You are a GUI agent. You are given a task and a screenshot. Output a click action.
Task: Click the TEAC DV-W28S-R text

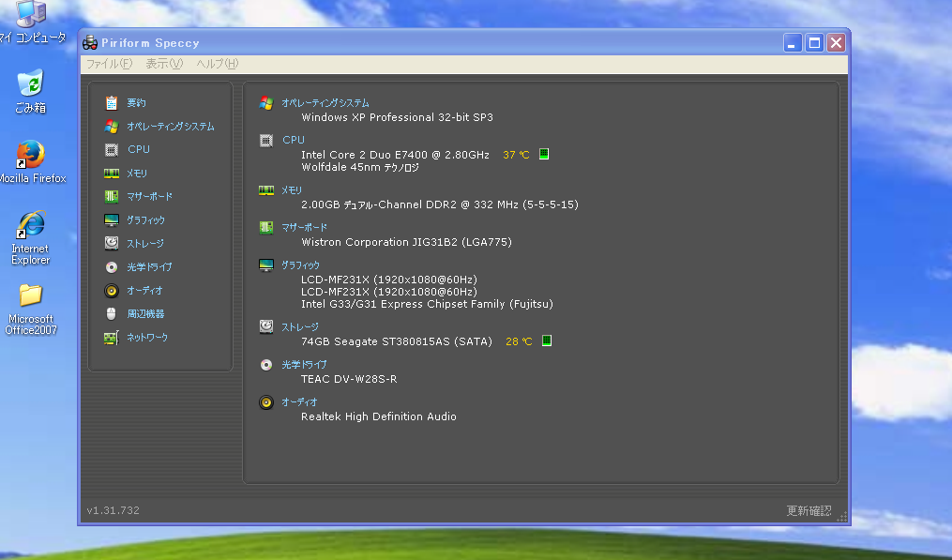point(349,379)
